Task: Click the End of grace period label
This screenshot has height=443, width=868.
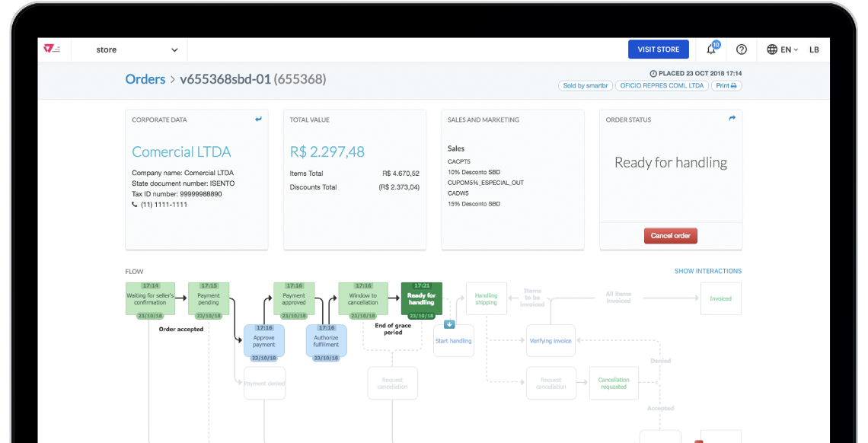Action: [x=393, y=329]
